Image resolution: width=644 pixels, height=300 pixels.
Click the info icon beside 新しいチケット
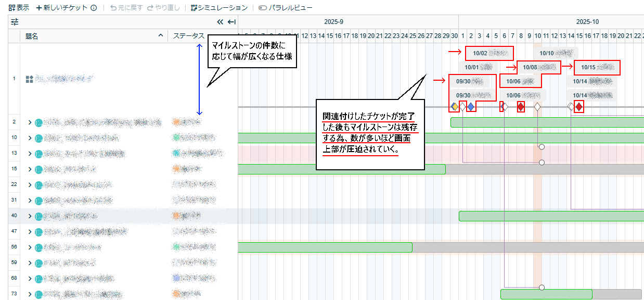[x=94, y=8]
